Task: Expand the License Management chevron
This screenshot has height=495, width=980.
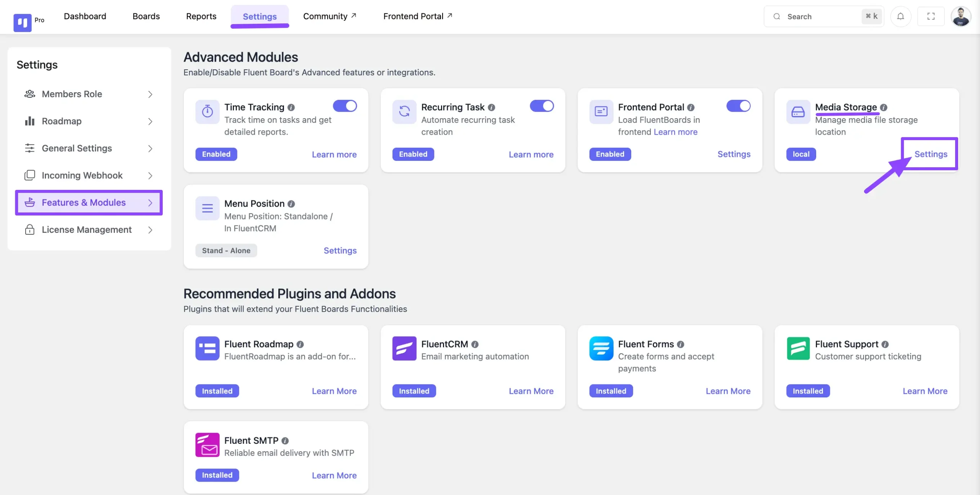Action: pos(150,230)
